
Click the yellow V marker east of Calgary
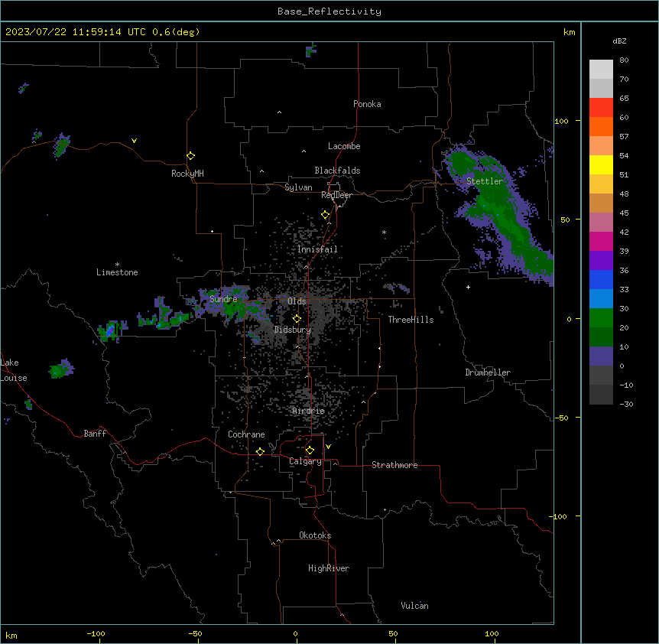pyautogui.click(x=328, y=447)
